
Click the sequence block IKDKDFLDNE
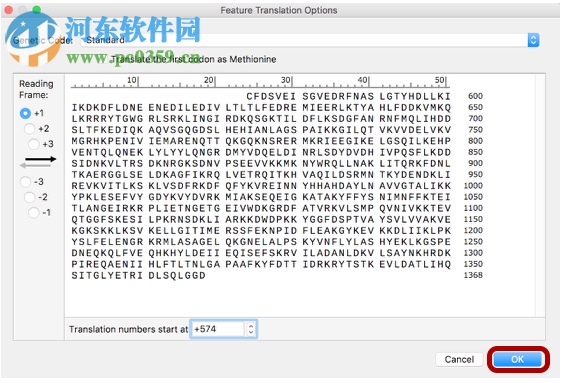point(108,108)
